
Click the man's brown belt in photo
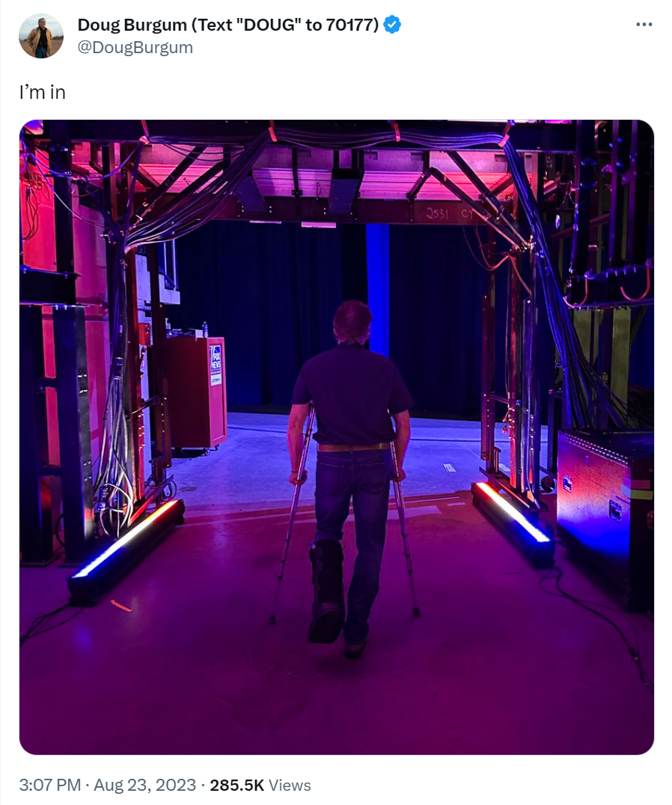pos(353,447)
